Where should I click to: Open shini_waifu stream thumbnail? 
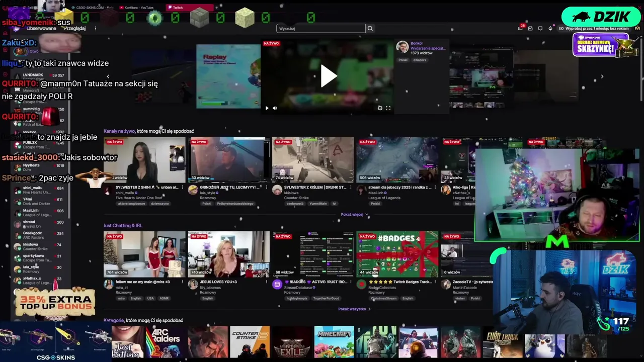pos(144,160)
